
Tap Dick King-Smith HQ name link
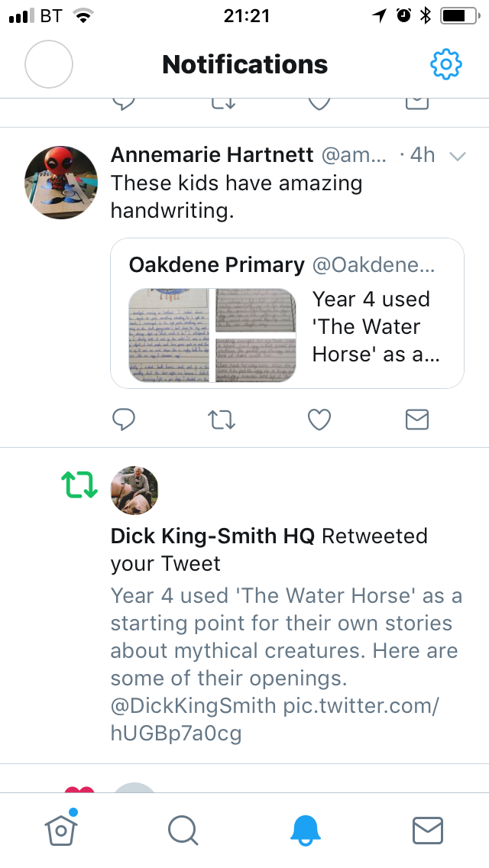click(212, 536)
